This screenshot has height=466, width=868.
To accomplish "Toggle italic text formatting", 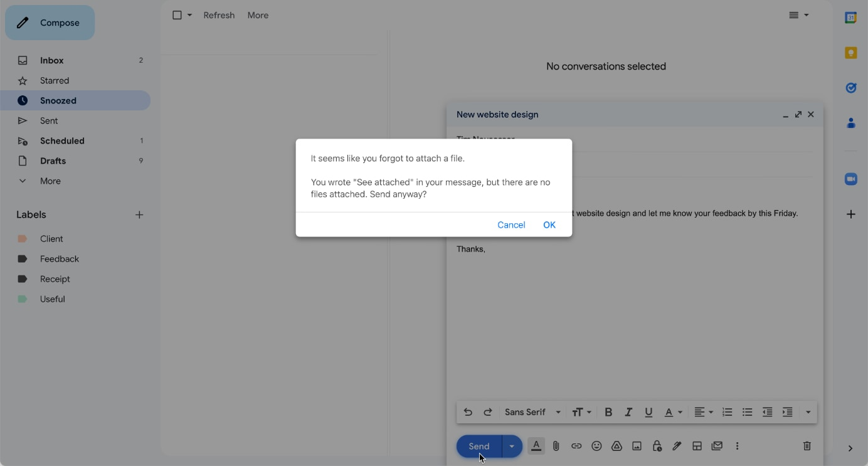I will point(628,412).
